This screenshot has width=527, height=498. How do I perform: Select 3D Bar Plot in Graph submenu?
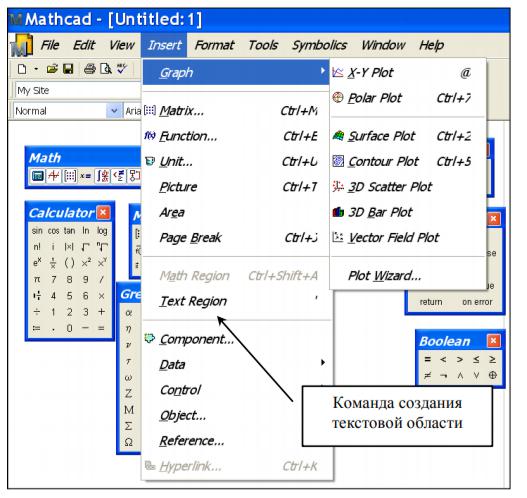click(x=408, y=212)
